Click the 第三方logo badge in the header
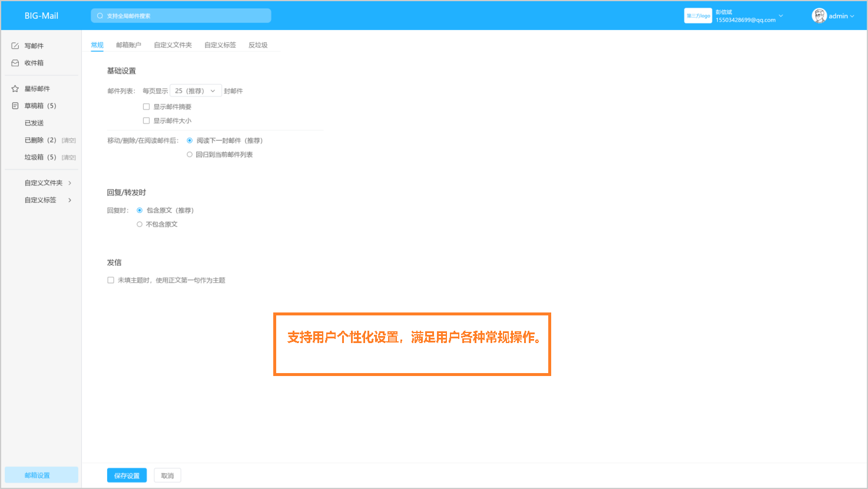Screen dimensions: 868x489 [698, 15]
